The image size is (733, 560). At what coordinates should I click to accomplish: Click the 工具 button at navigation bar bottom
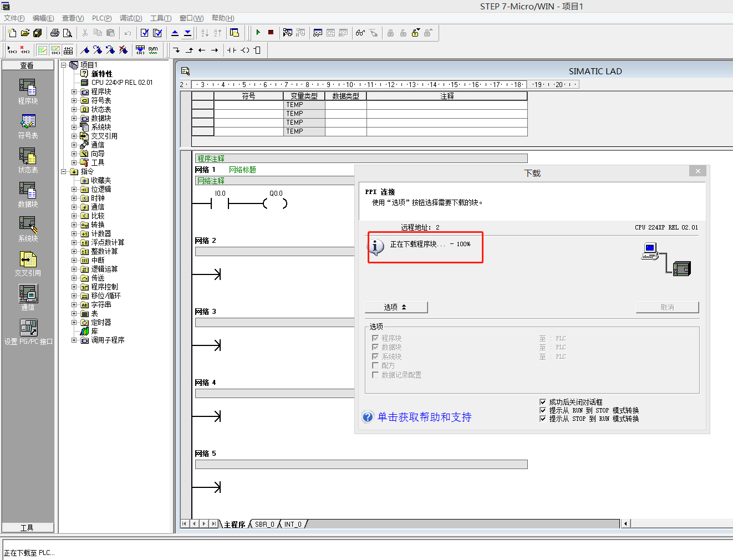[28, 528]
